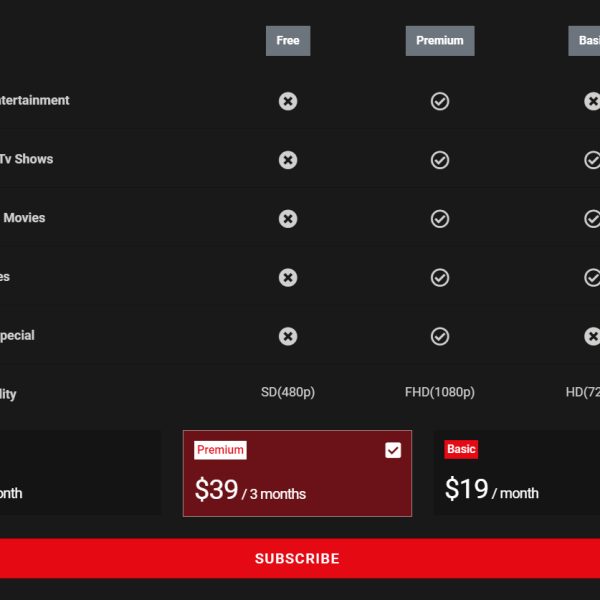This screenshot has height=600, width=600.
Task: Click the $39 price on the Premium card
Action: (x=216, y=490)
